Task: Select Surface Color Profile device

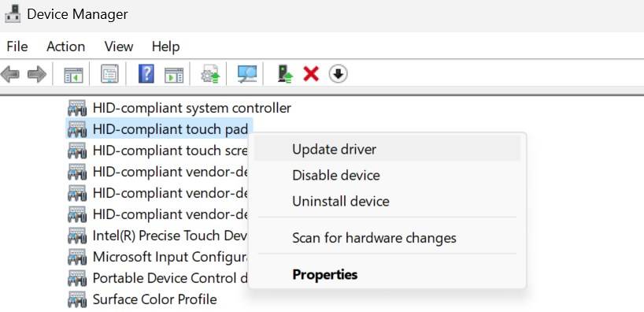Action: 155,299
